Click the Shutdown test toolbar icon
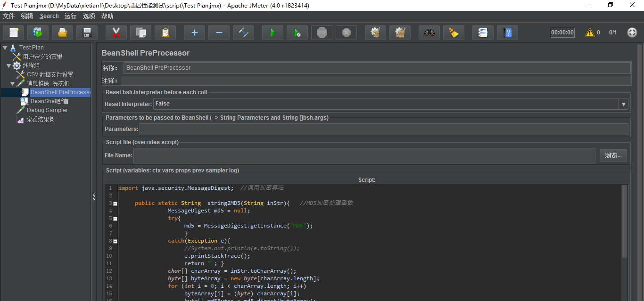Viewport: 644px width, 301px height. [346, 33]
